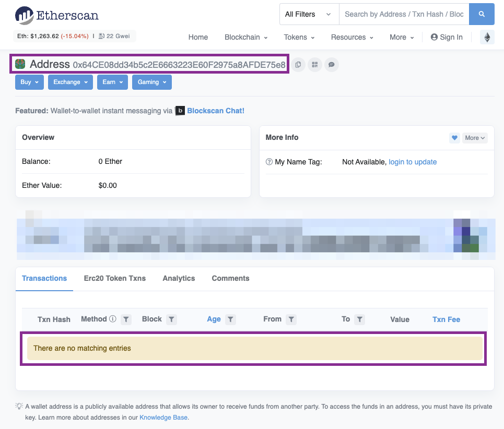504x429 pixels.
Task: Click Sign In
Action: [x=447, y=37]
